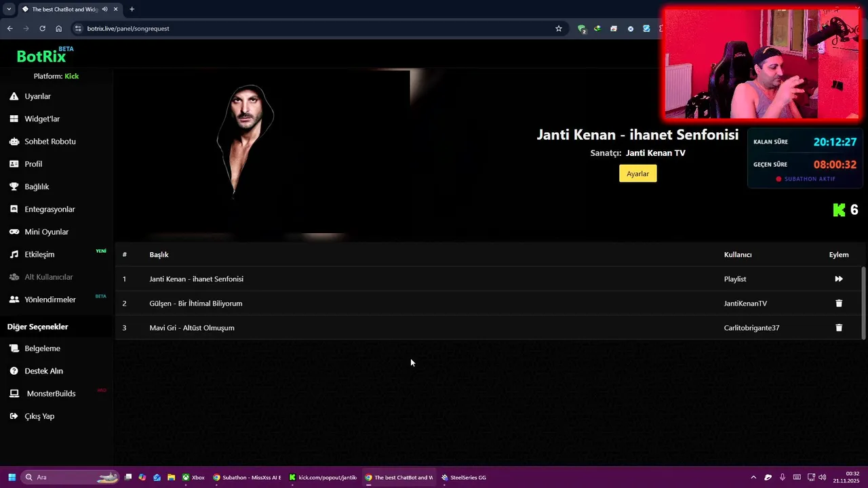Bookmark this page with the star icon

coord(559,28)
